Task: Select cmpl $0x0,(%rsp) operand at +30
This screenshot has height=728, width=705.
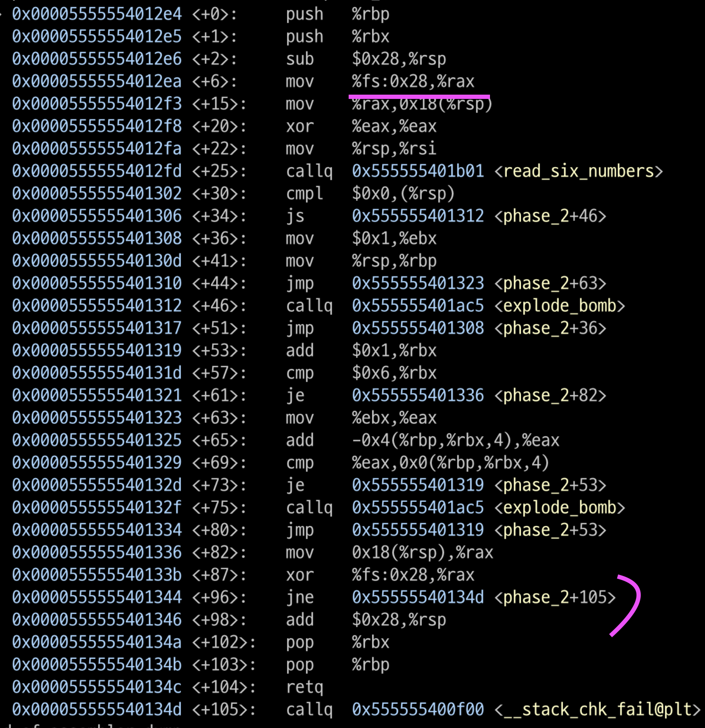Action: (x=403, y=194)
